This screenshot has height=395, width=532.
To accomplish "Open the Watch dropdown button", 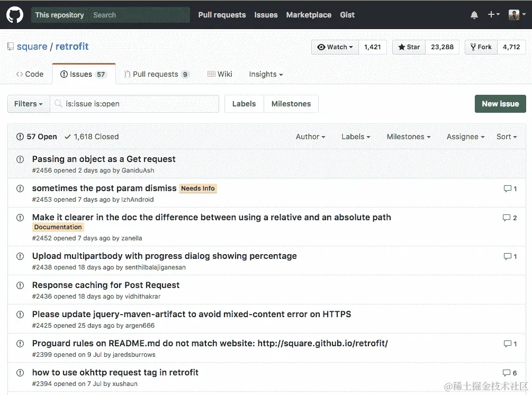I will pos(335,47).
